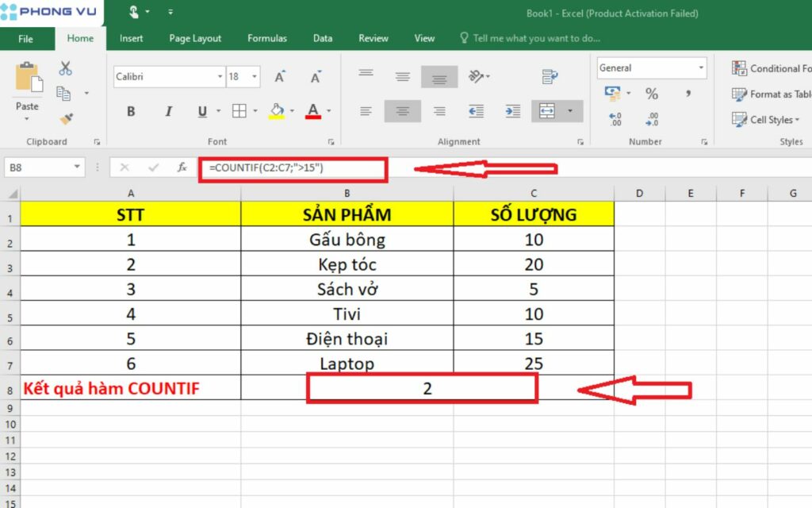Image resolution: width=812 pixels, height=508 pixels.
Task: Click the Wrap Text icon
Action: [x=550, y=77]
